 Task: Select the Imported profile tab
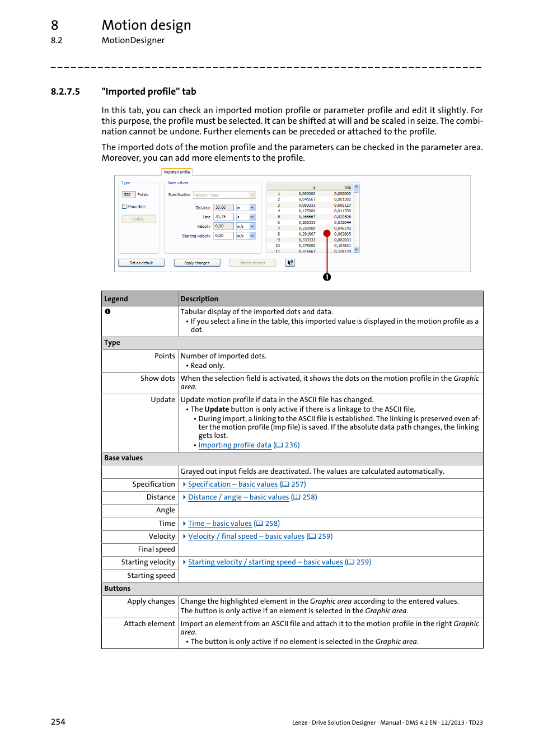tap(177, 172)
